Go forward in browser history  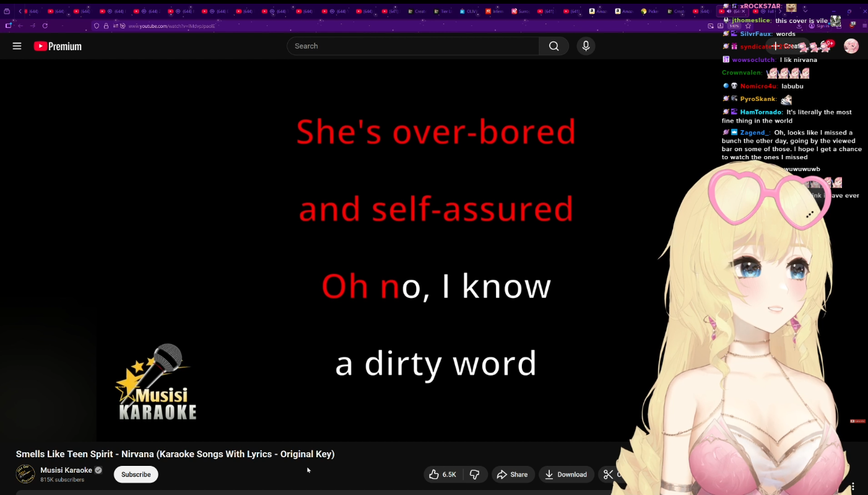33,26
